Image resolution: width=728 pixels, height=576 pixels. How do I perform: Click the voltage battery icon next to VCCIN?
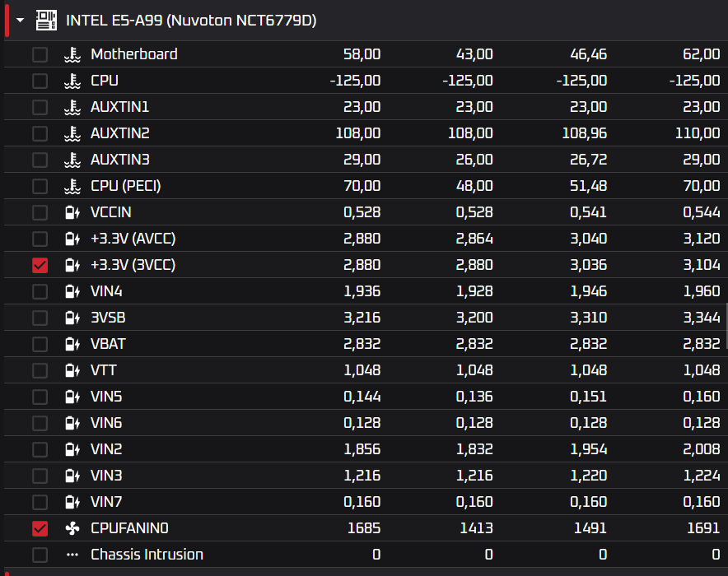click(72, 212)
